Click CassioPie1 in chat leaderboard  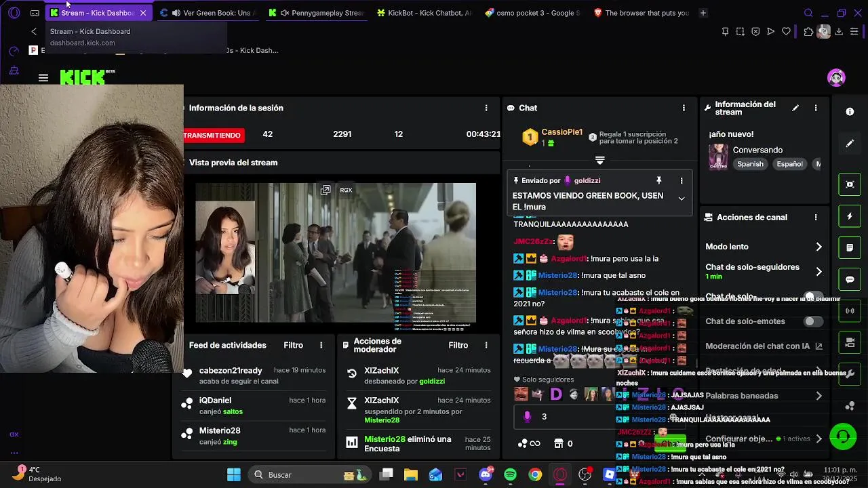[561, 132]
